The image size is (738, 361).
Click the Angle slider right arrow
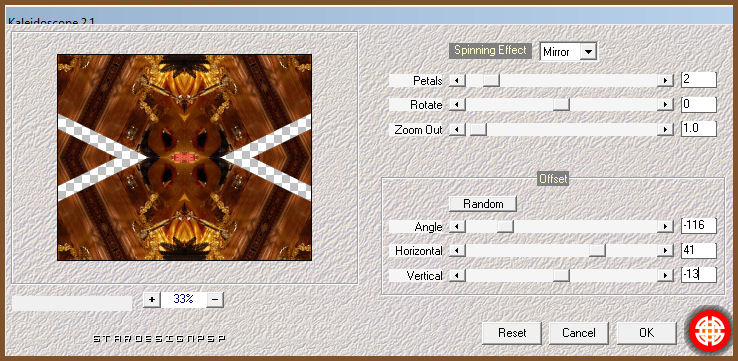pyautogui.click(x=665, y=227)
